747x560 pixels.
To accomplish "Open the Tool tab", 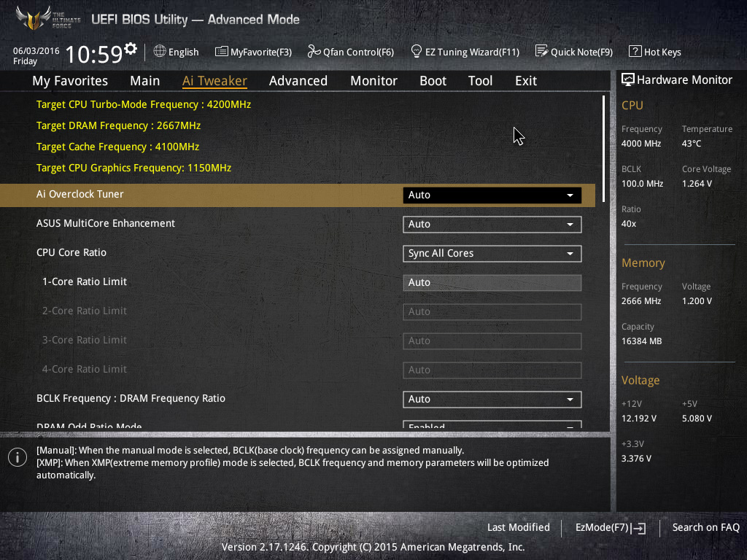I will pos(480,81).
